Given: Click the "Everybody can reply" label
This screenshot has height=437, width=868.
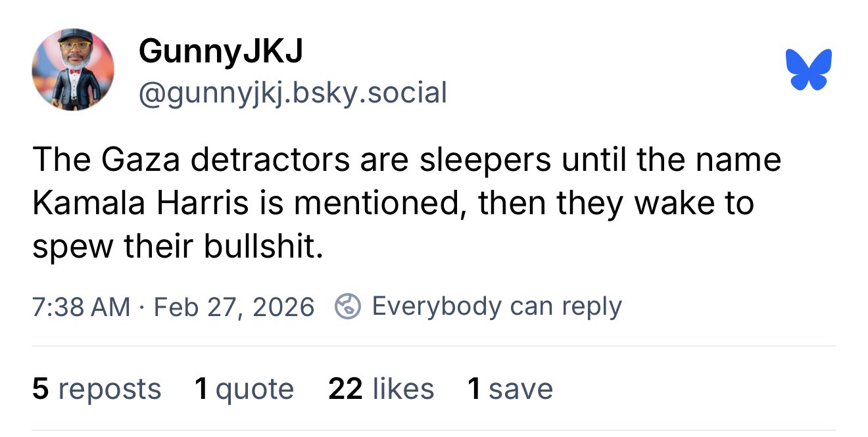Looking at the screenshot, I should 496,306.
